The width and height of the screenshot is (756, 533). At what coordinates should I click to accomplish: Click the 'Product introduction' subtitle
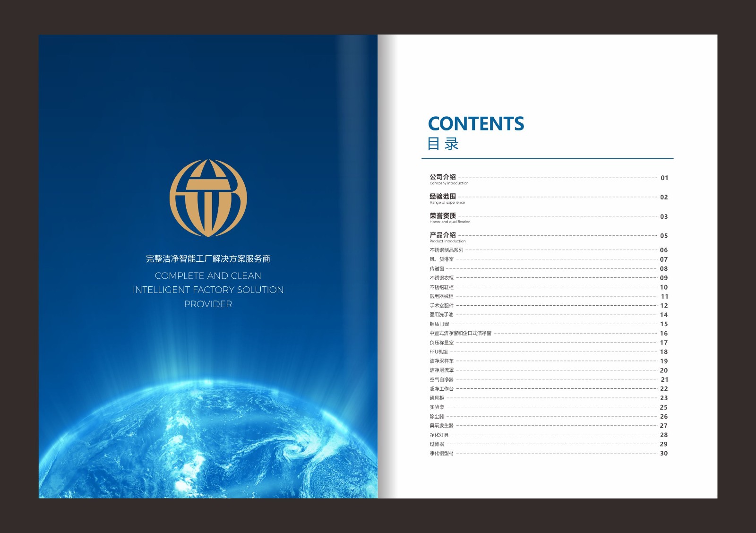point(447,241)
